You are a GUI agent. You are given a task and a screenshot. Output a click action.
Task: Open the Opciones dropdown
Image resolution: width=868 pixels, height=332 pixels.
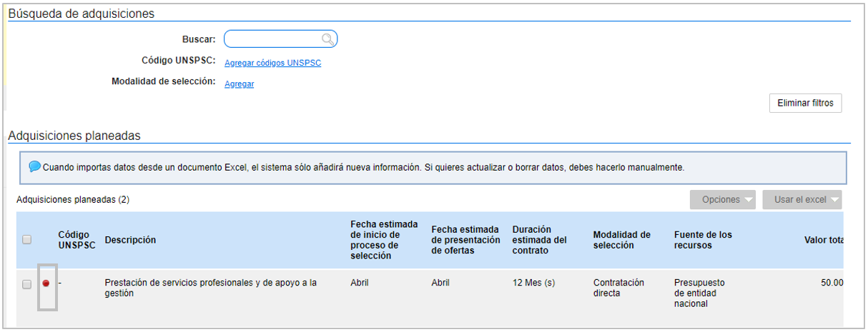click(x=721, y=200)
